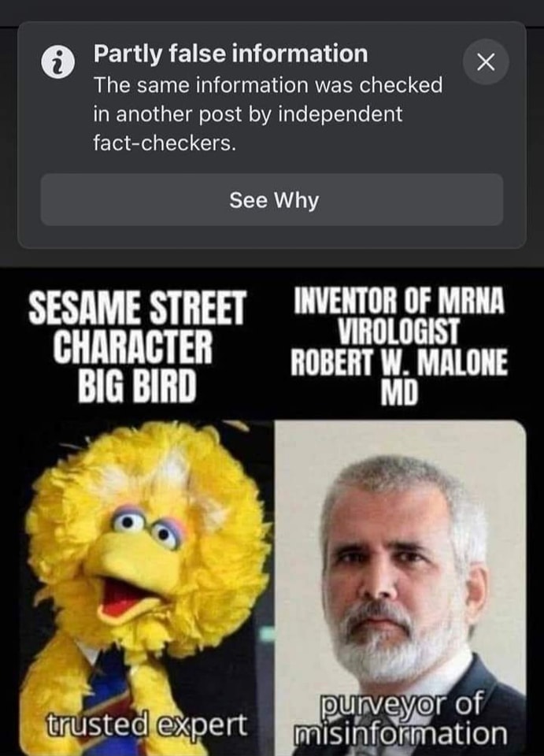
Task: Click the 'CHARACTER' word in left caption
Action: coord(132,346)
